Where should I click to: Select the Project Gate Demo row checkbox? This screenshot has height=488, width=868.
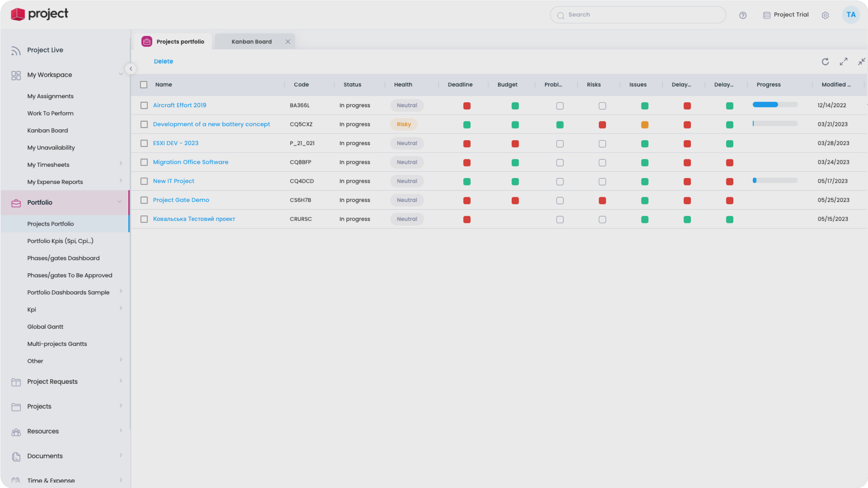(144, 200)
